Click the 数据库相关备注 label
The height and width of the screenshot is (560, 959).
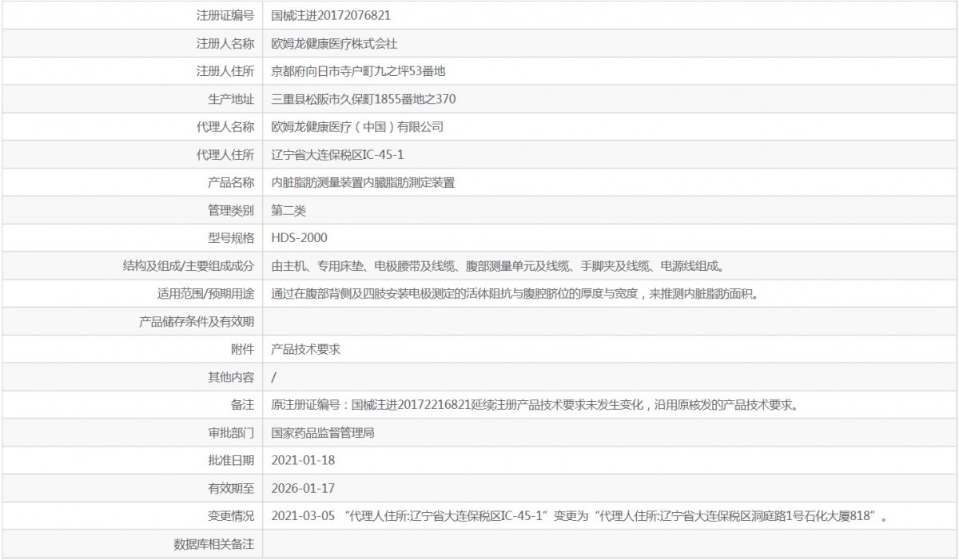click(x=213, y=545)
